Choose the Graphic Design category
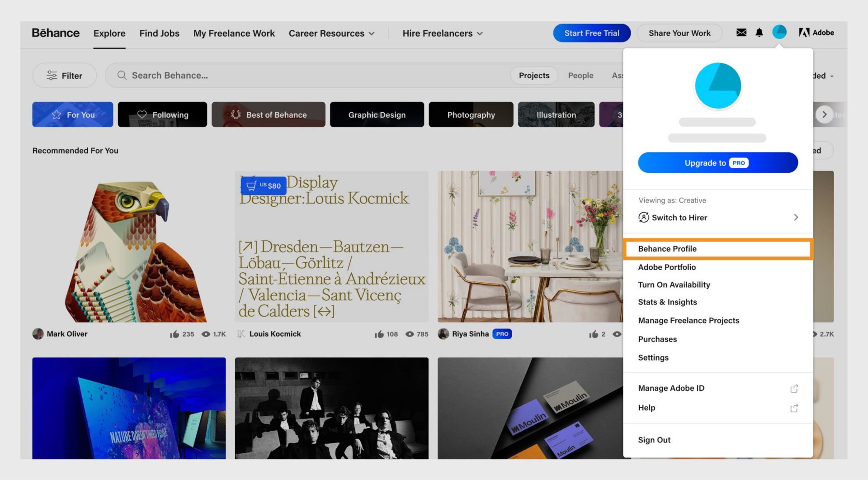This screenshot has width=868, height=480. click(377, 114)
